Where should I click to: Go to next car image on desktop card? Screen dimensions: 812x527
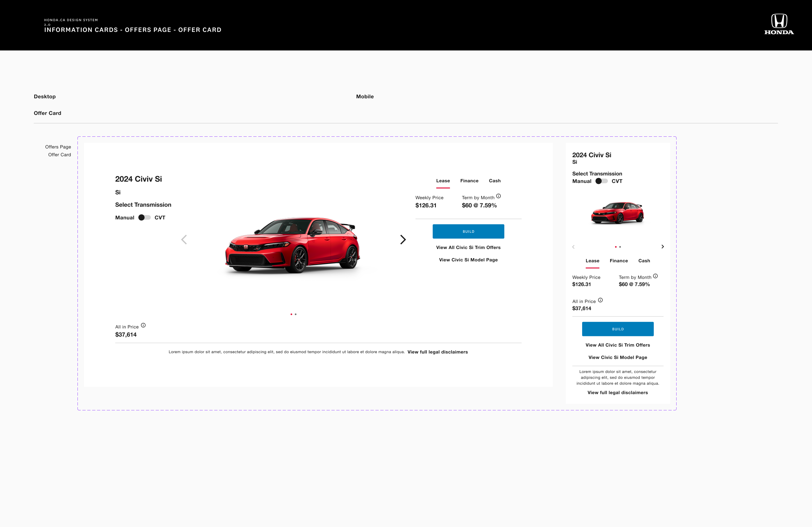click(x=403, y=240)
